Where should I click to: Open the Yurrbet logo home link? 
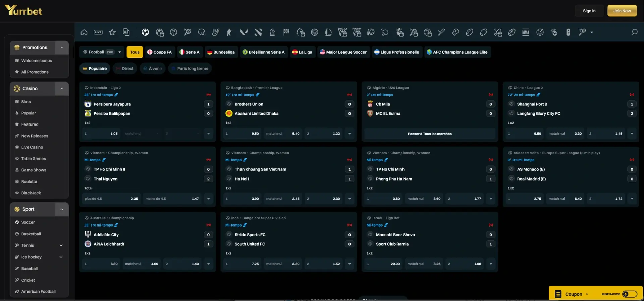[23, 10]
